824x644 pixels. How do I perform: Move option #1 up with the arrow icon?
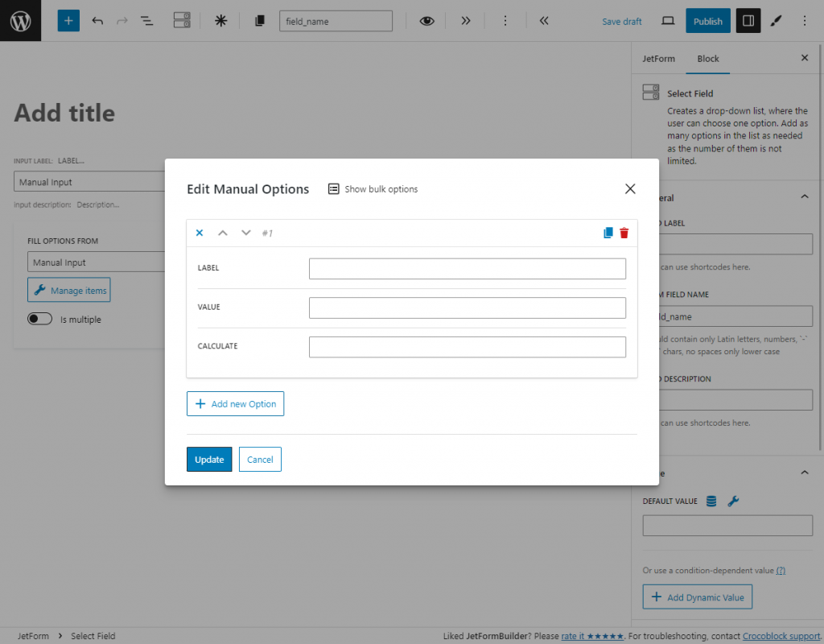pos(223,233)
